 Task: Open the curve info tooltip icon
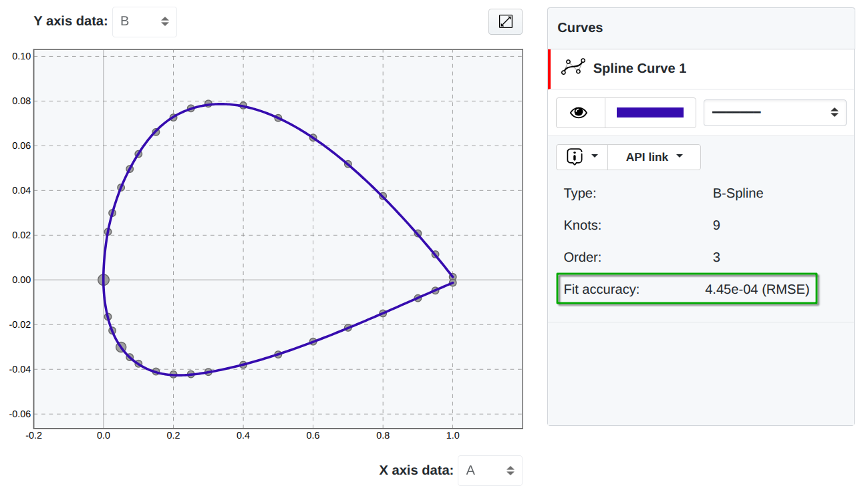576,157
